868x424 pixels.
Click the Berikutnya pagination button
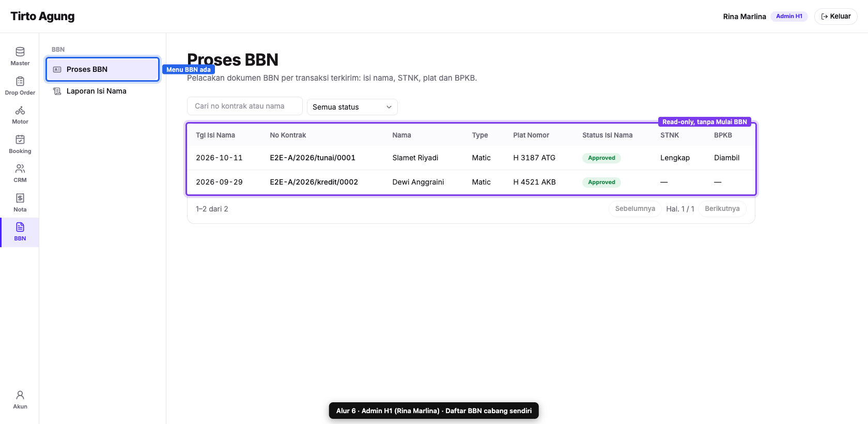coord(722,209)
